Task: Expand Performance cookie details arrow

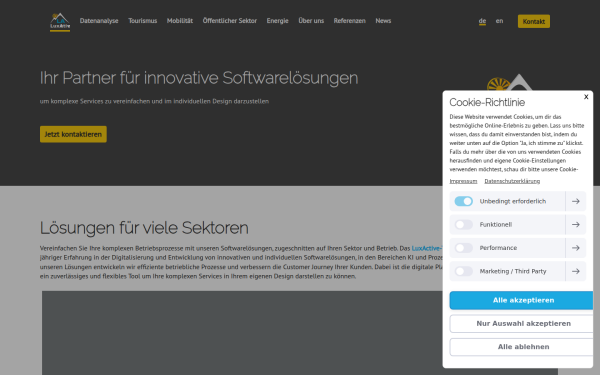Action: click(x=576, y=248)
